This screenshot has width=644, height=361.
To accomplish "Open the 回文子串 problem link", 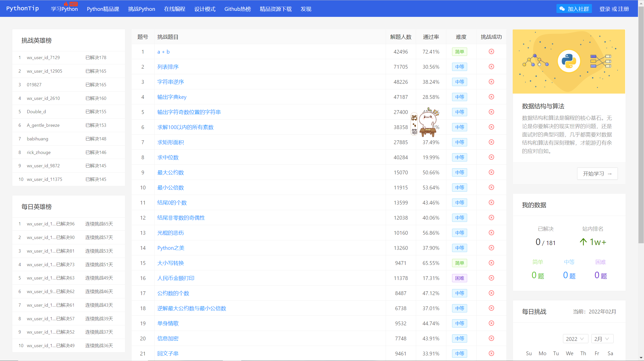I will (x=168, y=353).
